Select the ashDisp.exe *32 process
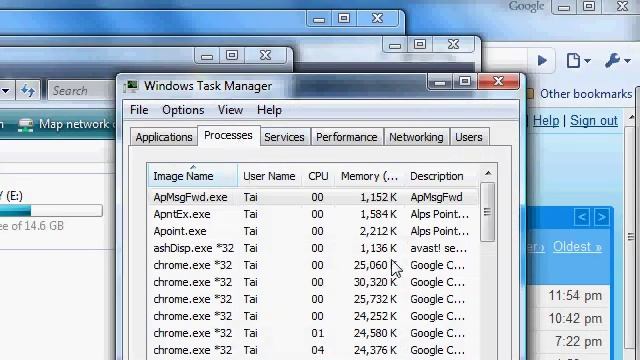This screenshot has width=640, height=360. 313,248
